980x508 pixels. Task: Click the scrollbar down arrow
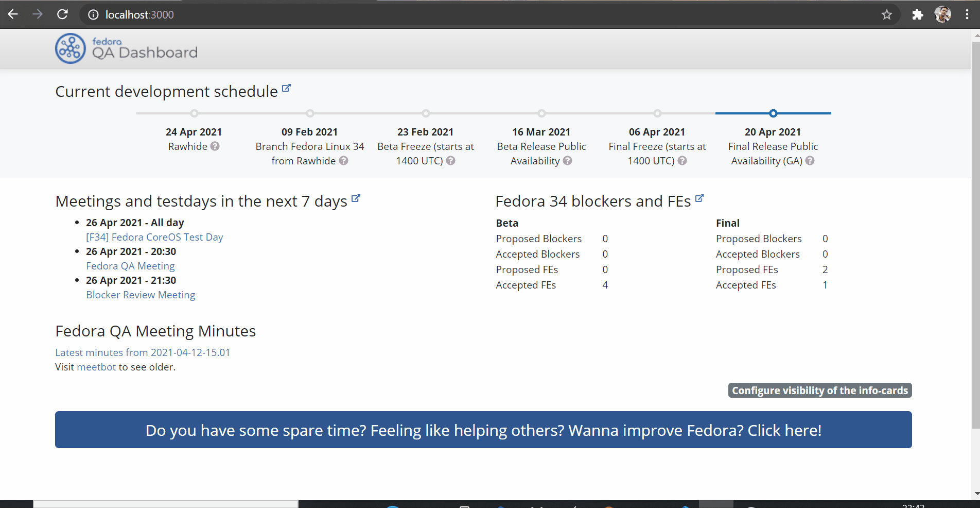point(976,494)
